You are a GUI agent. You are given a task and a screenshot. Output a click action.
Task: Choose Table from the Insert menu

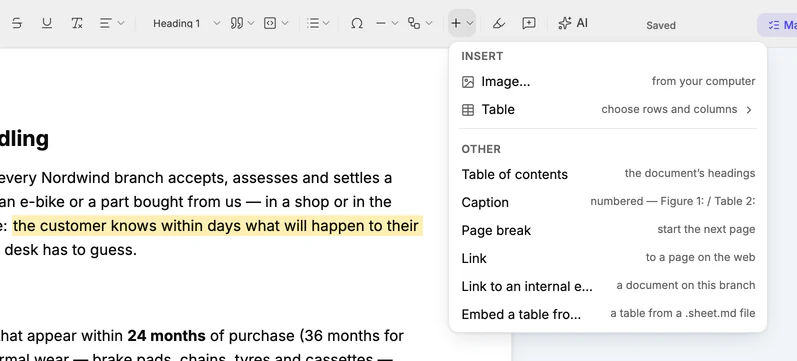coord(608,110)
